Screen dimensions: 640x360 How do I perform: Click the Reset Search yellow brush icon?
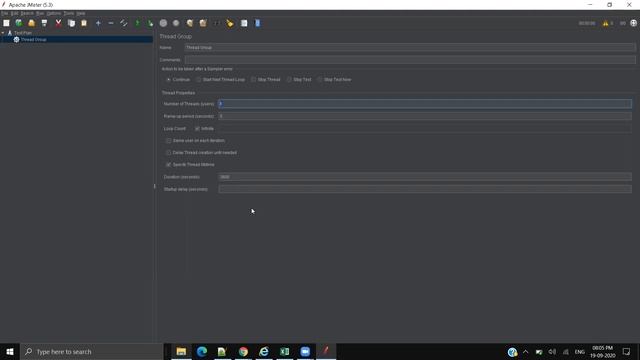230,23
